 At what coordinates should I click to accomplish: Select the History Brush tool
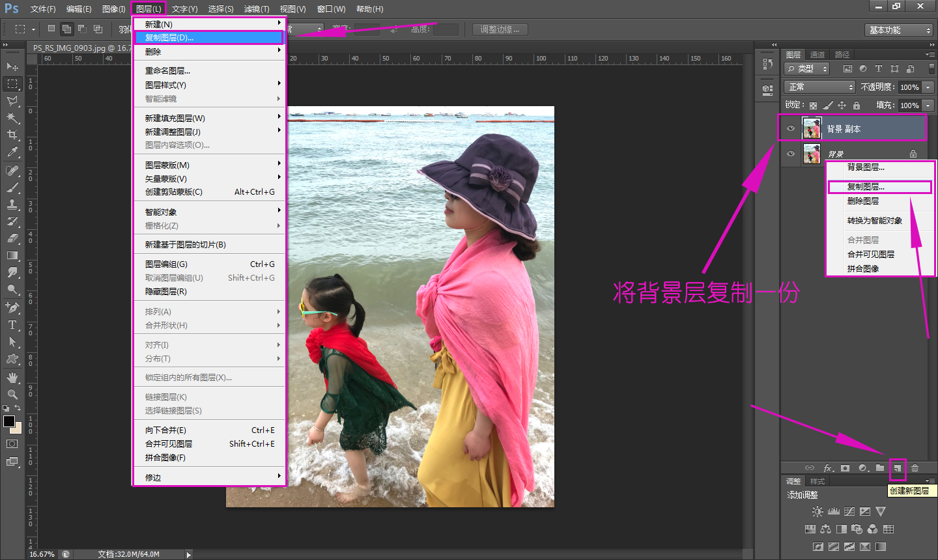click(x=12, y=221)
